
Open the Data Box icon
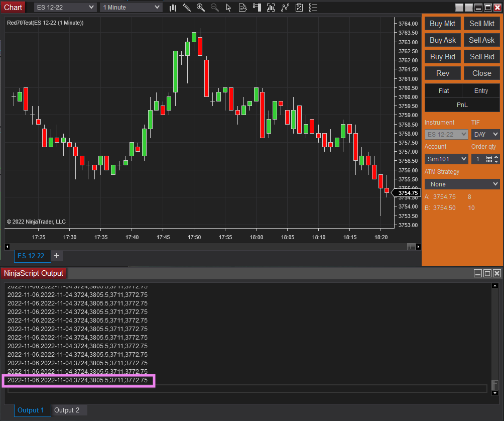tap(243, 8)
